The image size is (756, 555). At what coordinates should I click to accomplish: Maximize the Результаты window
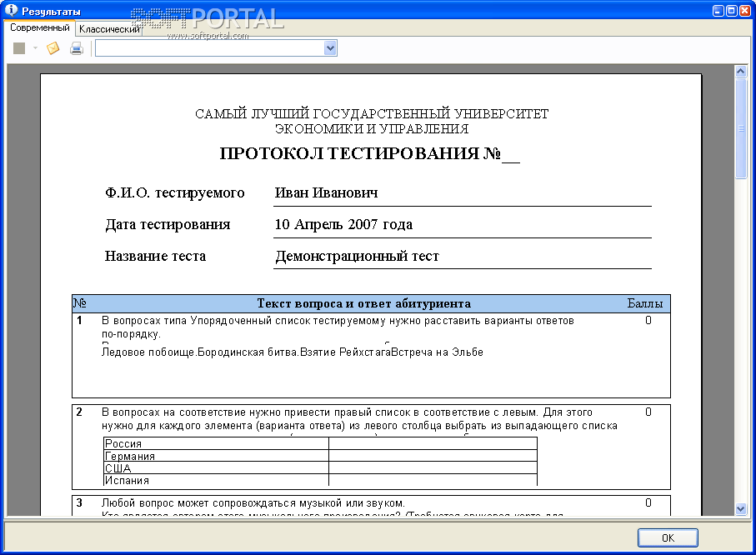click(731, 10)
